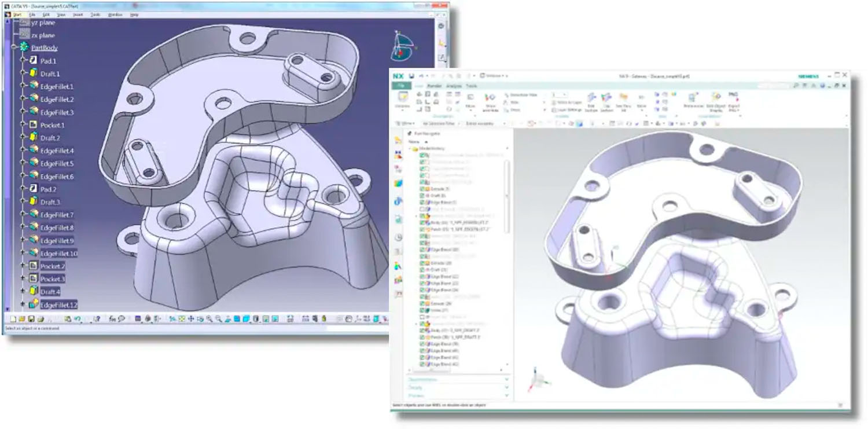Open the Formula f(x) tool in CATIA
The width and height of the screenshot is (868, 429).
(112, 319)
